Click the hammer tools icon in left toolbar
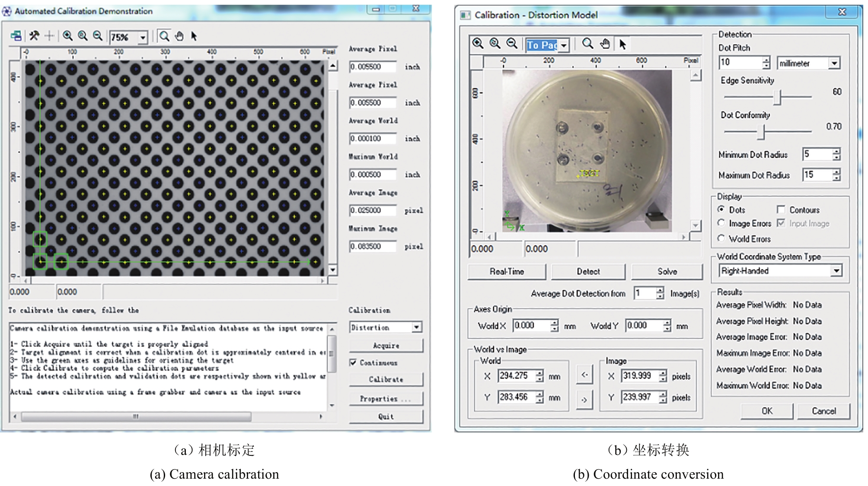 [x=34, y=36]
